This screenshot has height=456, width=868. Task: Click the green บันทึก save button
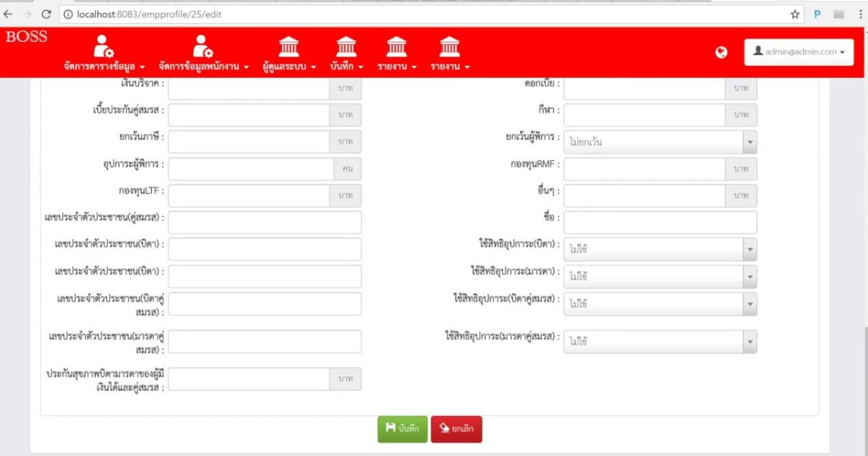[402, 429]
